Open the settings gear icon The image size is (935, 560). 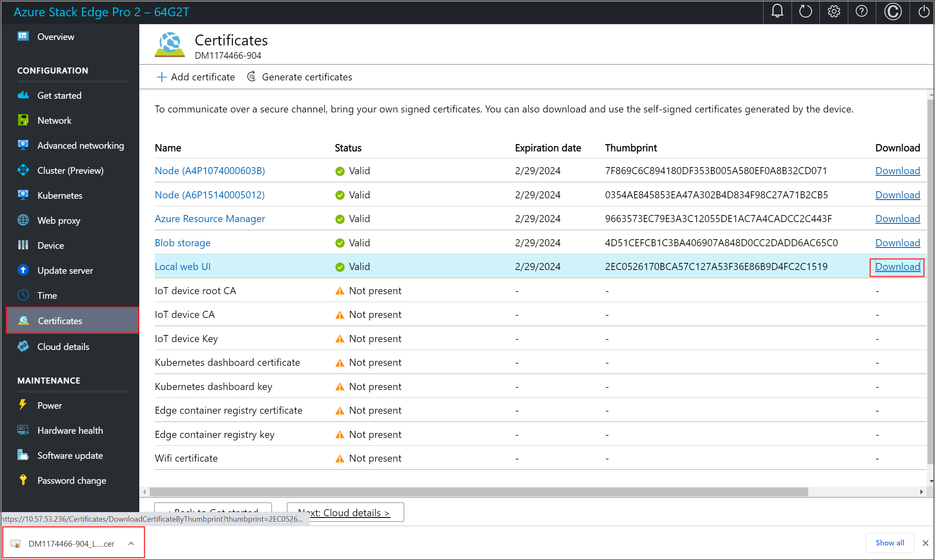click(834, 12)
